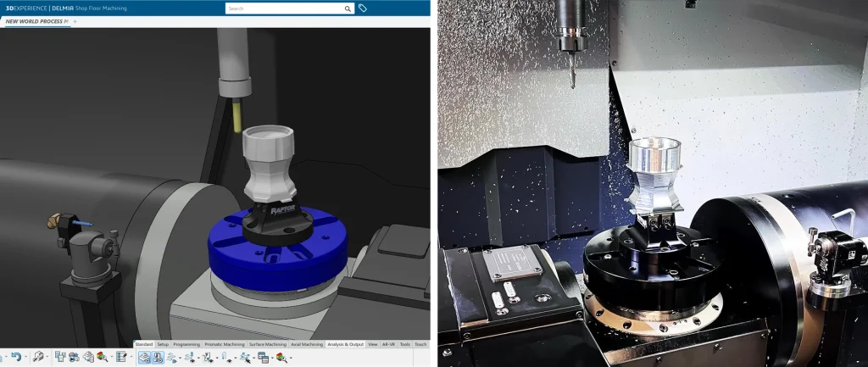Expand dropdown beside video simulation icon
The image size is (868, 367).
pyautogui.click(x=198, y=359)
